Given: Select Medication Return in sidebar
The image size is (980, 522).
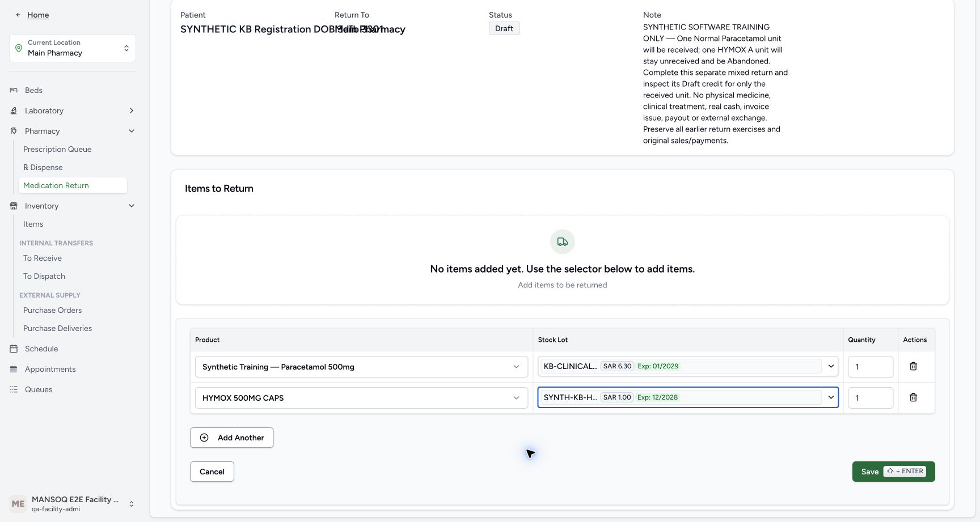Looking at the screenshot, I should coord(73,185).
